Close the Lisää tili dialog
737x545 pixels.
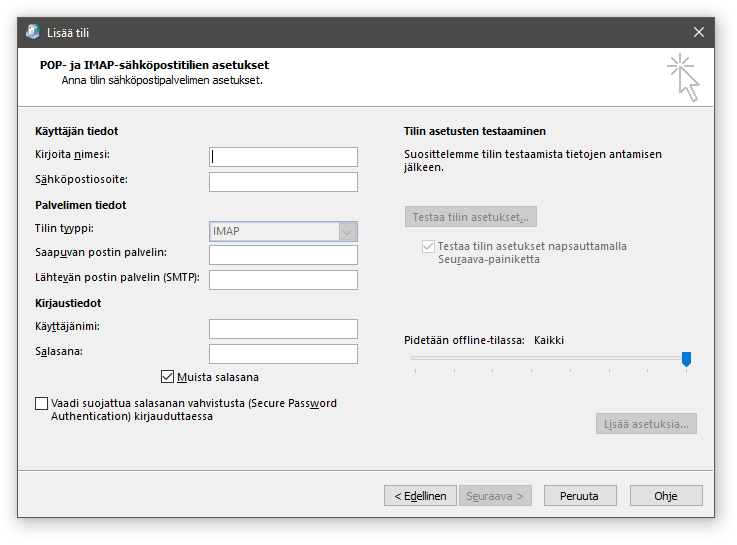(x=698, y=32)
